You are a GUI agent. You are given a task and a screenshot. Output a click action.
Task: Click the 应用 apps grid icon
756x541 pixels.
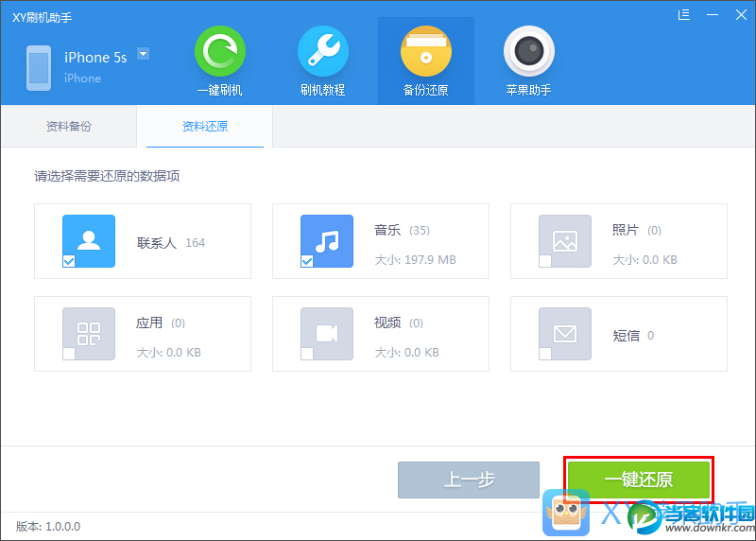(89, 334)
